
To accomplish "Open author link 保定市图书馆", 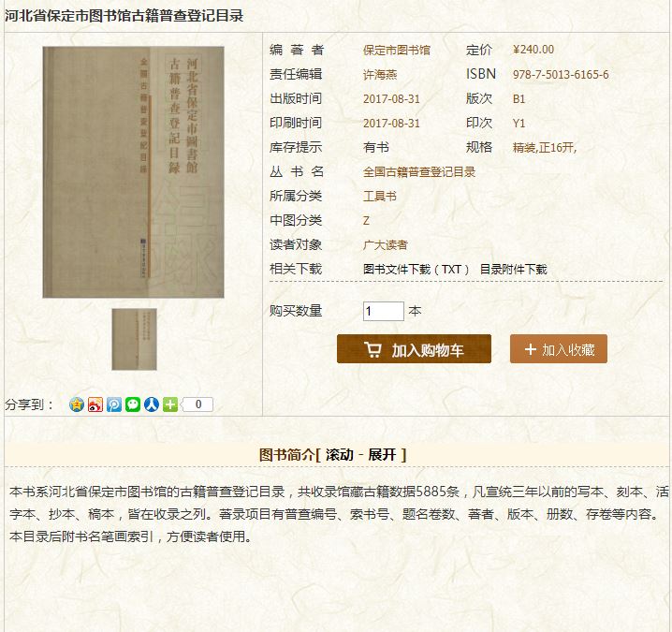I will pos(397,51).
